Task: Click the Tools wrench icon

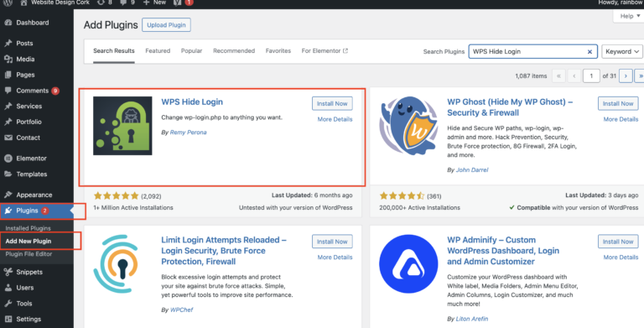Action: point(8,304)
